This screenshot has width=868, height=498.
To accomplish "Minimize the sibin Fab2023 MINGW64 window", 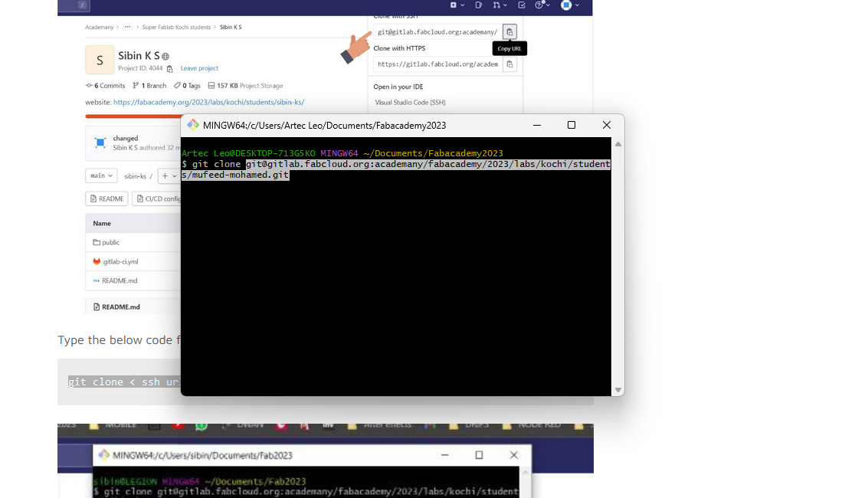I will click(444, 455).
